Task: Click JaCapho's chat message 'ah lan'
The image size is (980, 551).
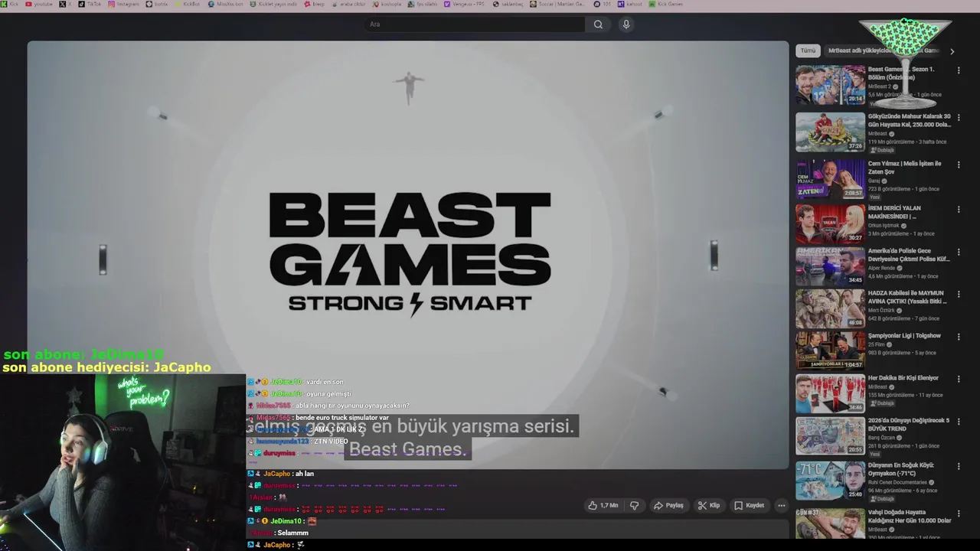Action: point(305,474)
